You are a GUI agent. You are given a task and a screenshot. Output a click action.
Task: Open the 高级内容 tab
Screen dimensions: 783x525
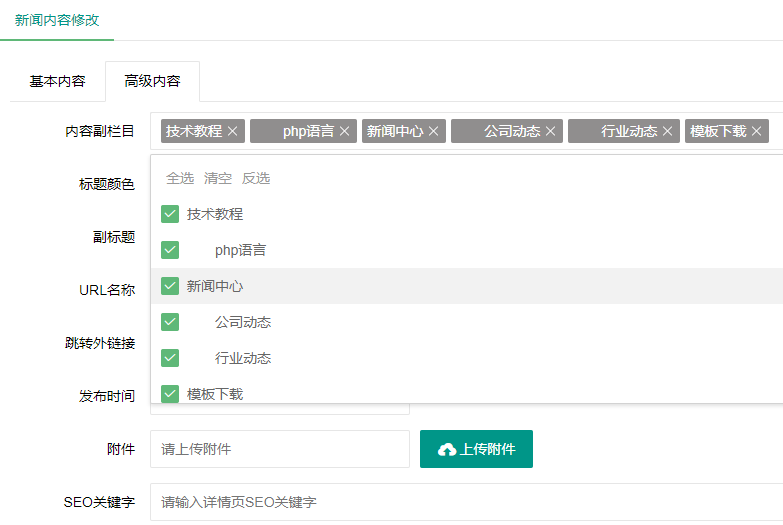tap(152, 81)
